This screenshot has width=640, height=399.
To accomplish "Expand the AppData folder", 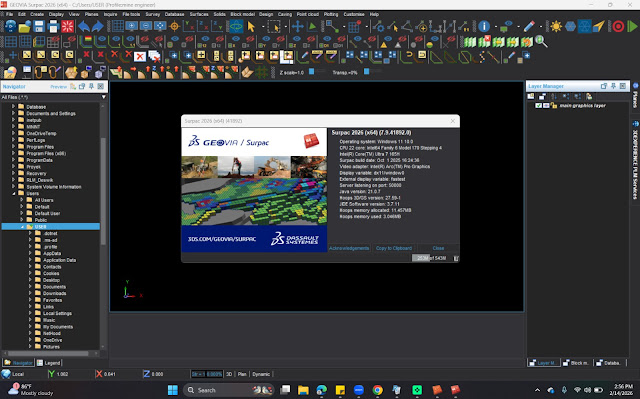I will [x=30, y=253].
